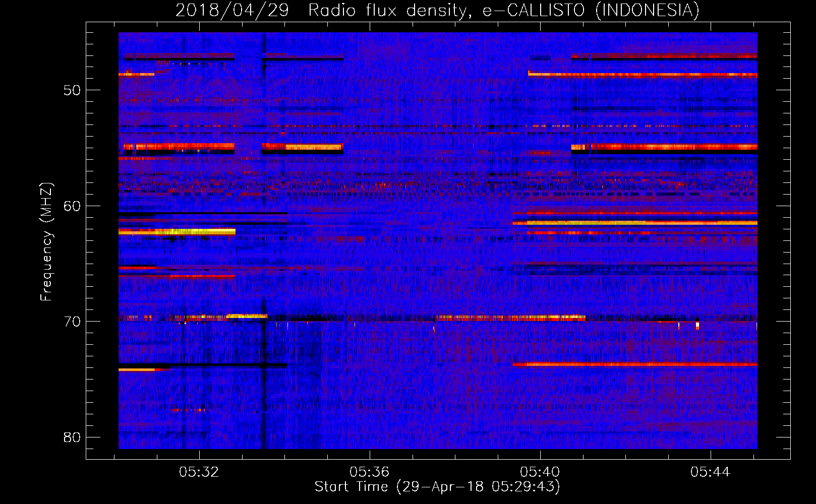Click the 05:40 time tick label

(x=540, y=472)
